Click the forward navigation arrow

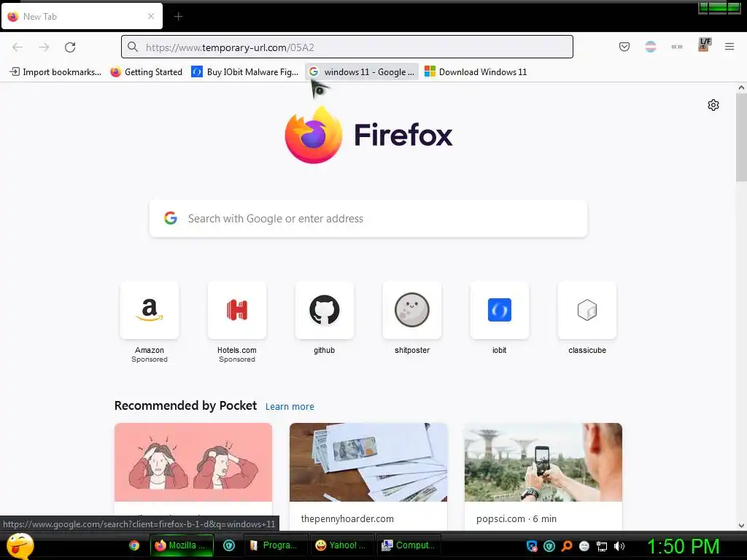pyautogui.click(x=44, y=47)
